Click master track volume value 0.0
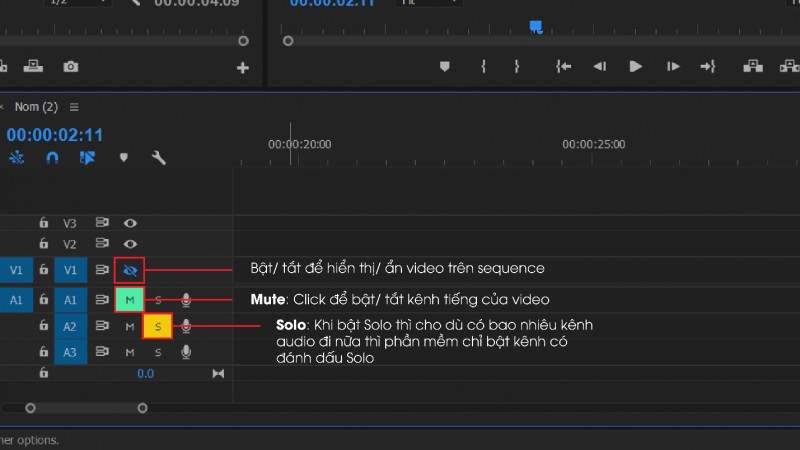 [x=145, y=373]
